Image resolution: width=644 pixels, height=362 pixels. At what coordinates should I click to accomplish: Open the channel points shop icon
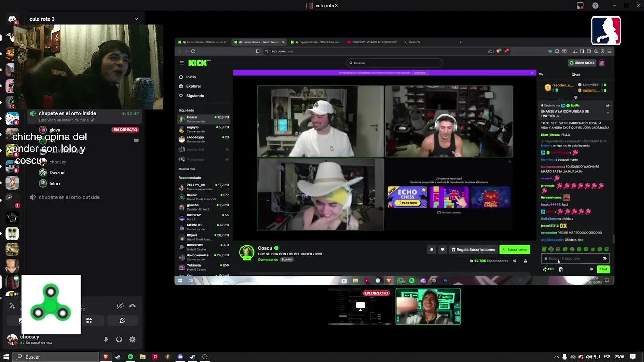[561, 269]
